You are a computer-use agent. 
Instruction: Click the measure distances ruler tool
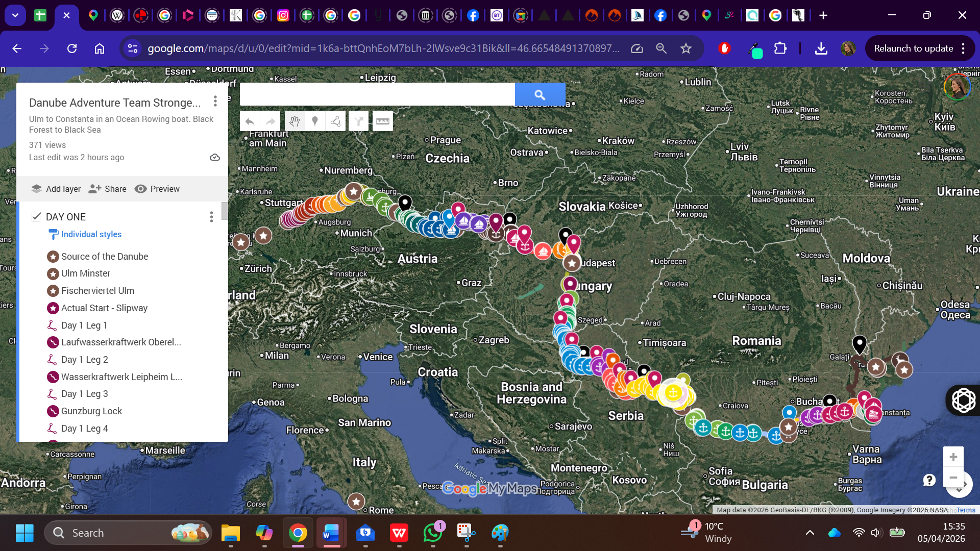coord(382,121)
